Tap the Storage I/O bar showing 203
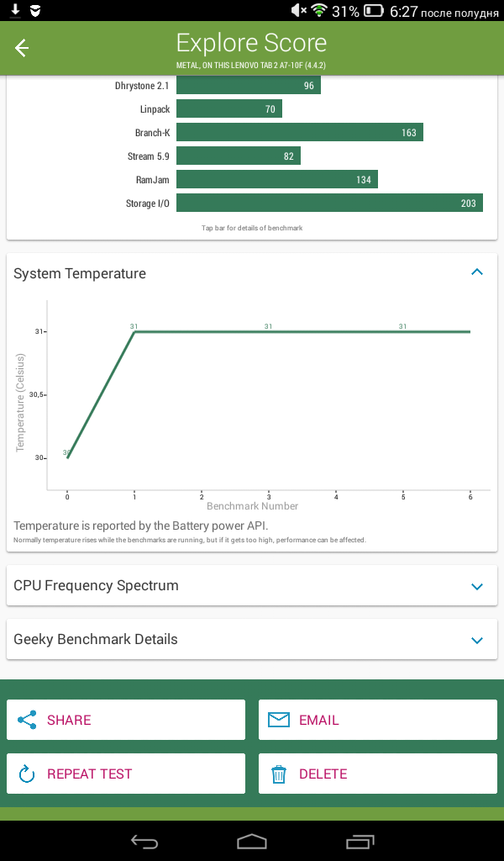Viewport: 504px width, 861px height. click(329, 203)
